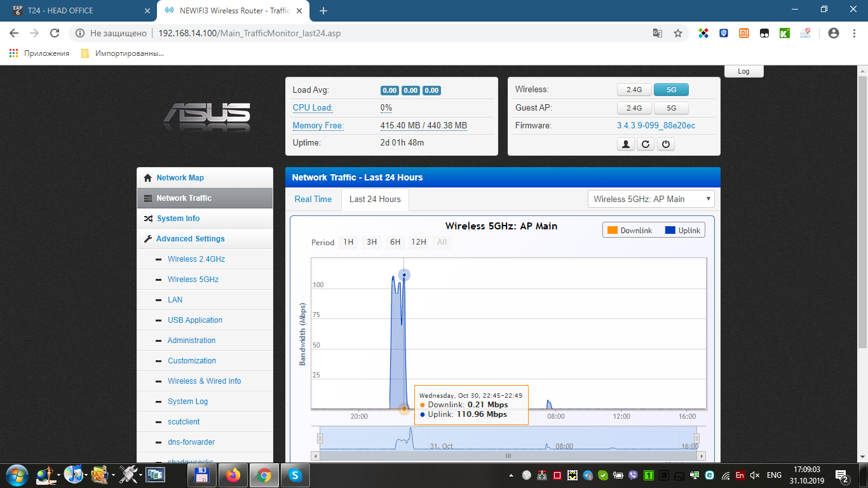868x488 pixels.
Task: Open the Chrome profile avatar icon
Action: point(834,33)
